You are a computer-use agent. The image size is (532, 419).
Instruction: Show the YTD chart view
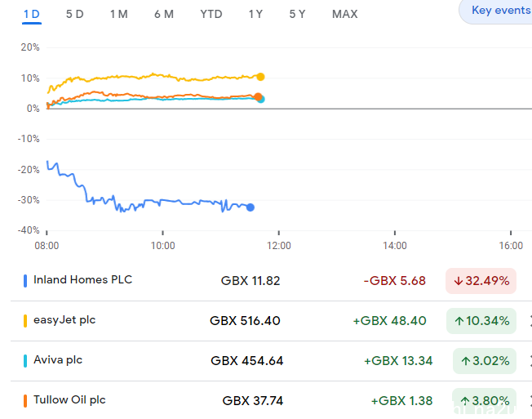[x=211, y=14]
